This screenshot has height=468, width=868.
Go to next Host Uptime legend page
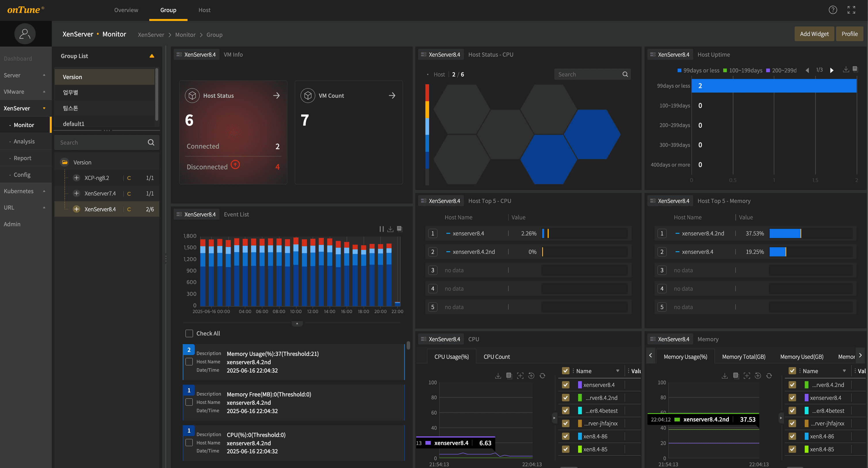pos(831,70)
